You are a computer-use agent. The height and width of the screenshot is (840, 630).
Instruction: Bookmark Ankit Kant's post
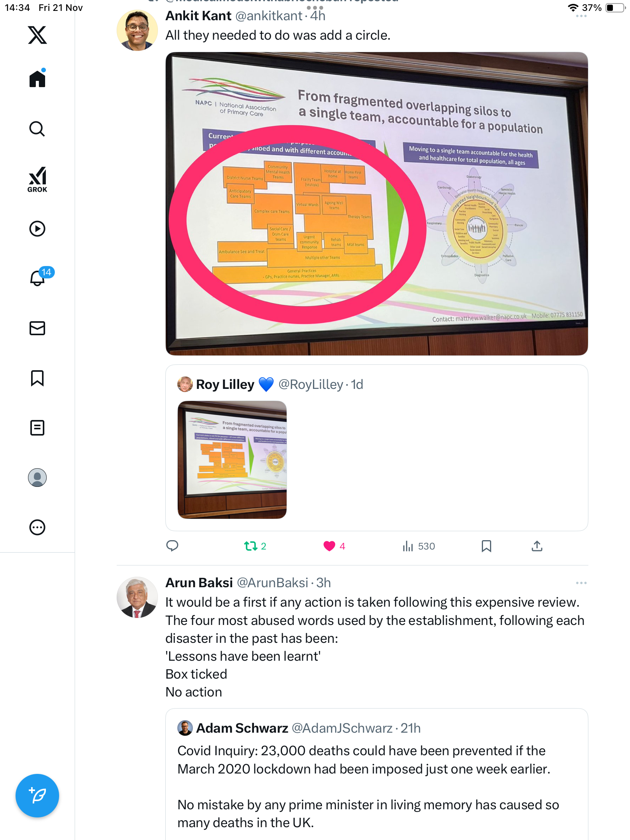(486, 546)
